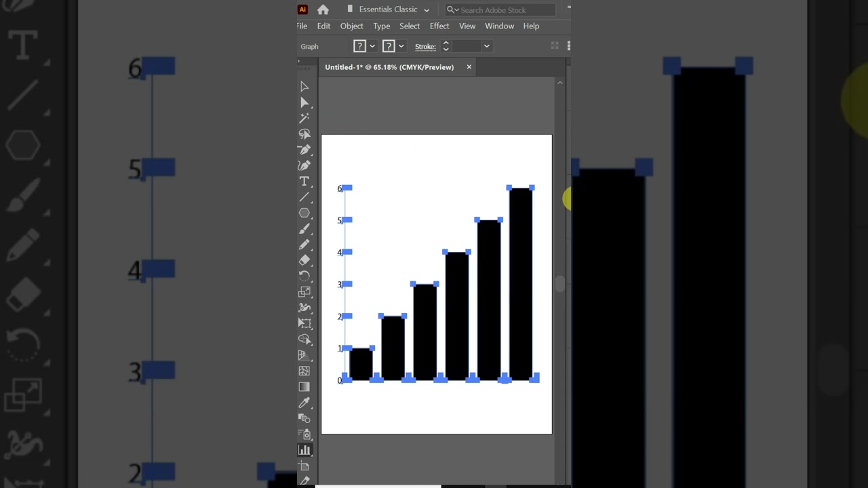Click the shortest bar in the graph
Image resolution: width=868 pixels, height=488 pixels.
(x=361, y=364)
